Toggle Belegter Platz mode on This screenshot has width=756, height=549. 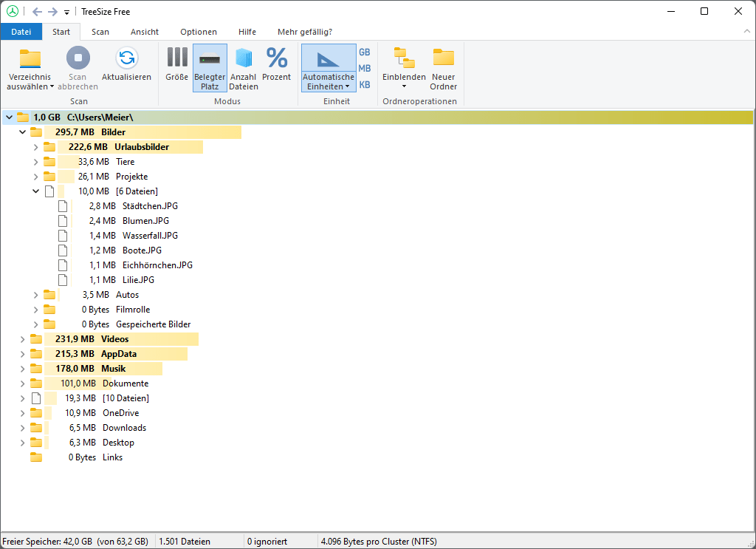pyautogui.click(x=209, y=67)
